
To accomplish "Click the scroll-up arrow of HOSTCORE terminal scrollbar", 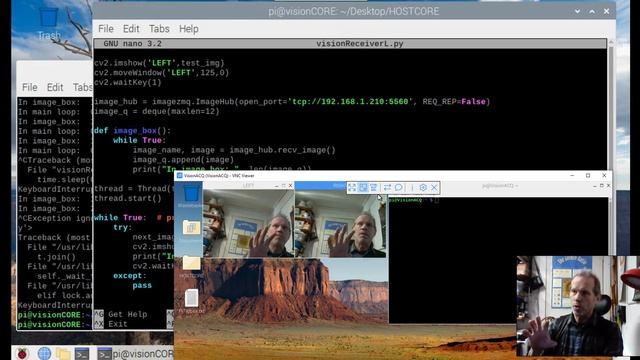I will point(611,42).
